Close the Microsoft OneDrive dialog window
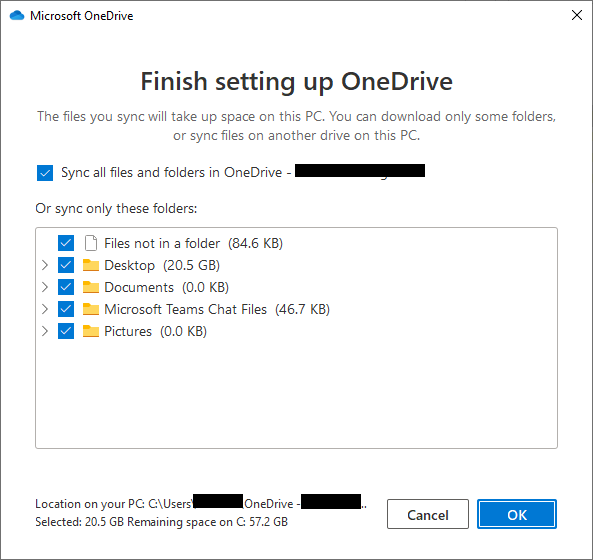 click(576, 16)
